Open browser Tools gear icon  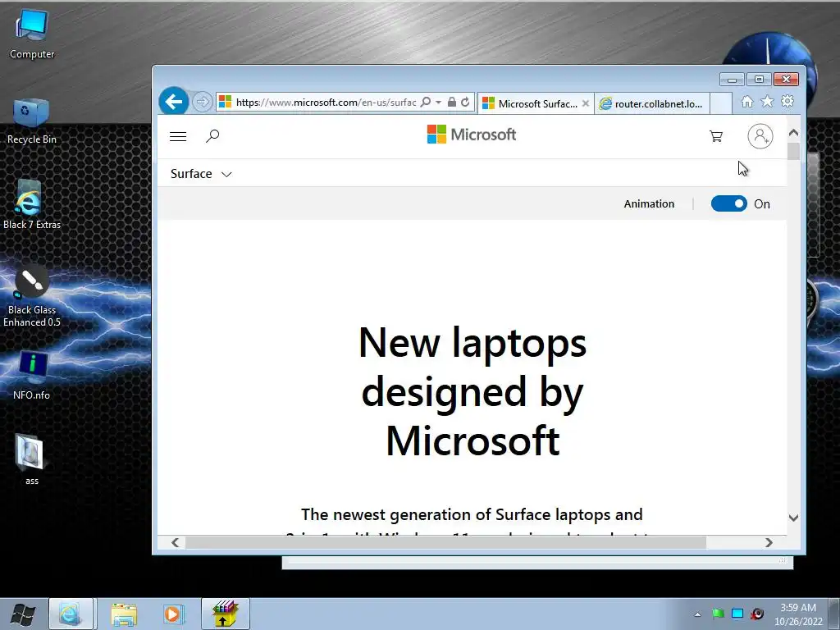(787, 101)
